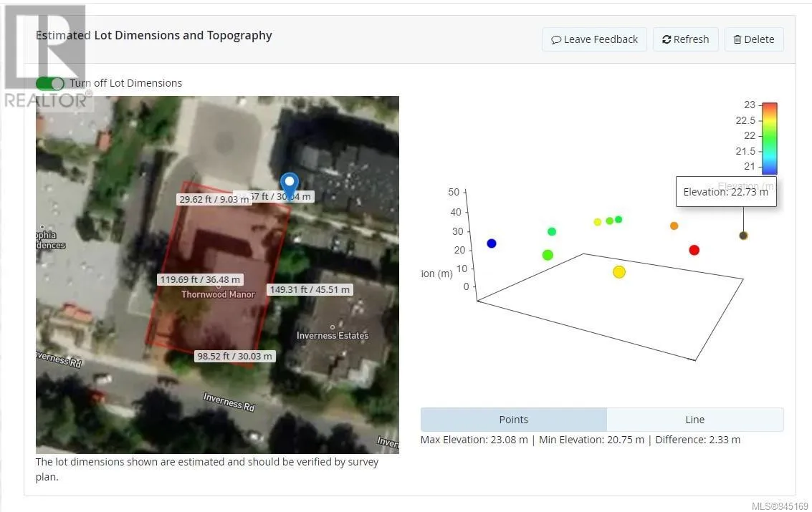Click the REALTOR logo watermark
This screenshot has width=812, height=512.
pos(46,57)
